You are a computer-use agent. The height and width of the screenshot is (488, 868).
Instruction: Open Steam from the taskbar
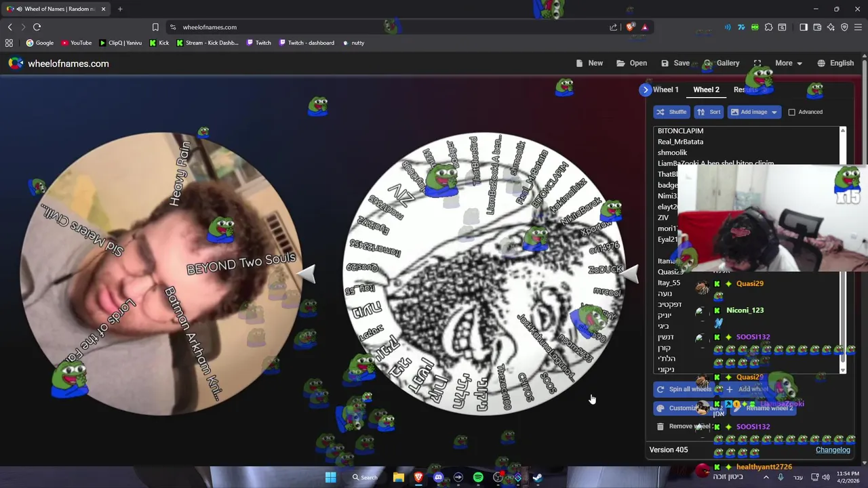coord(537,477)
